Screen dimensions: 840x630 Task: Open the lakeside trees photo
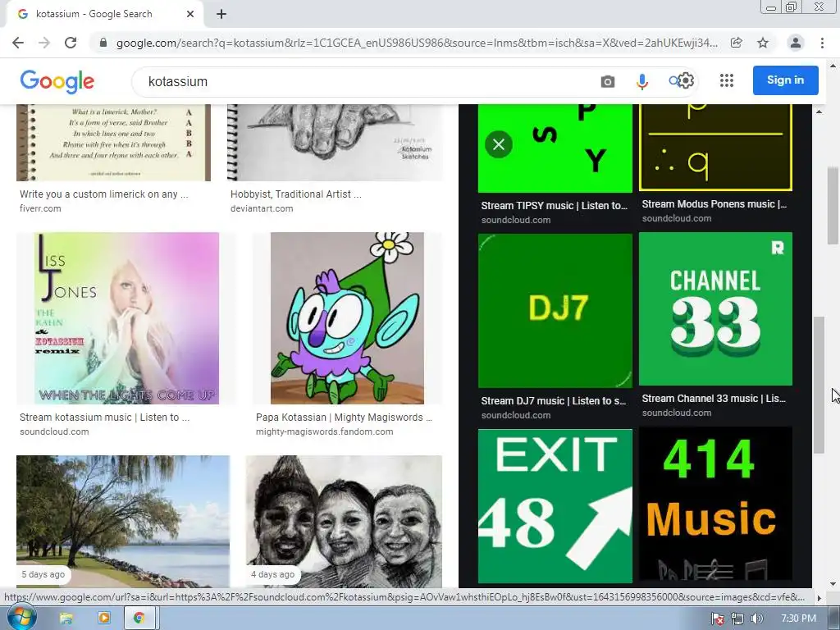click(123, 522)
